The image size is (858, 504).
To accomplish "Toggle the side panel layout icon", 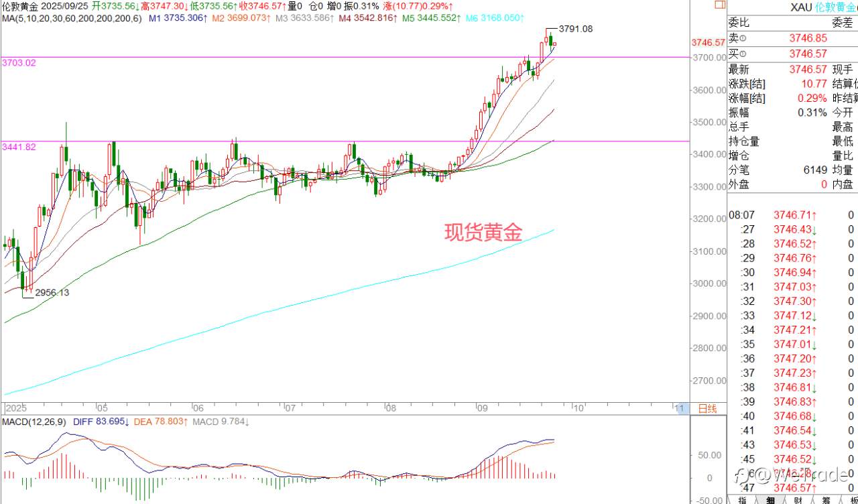I will tap(719, 5).
